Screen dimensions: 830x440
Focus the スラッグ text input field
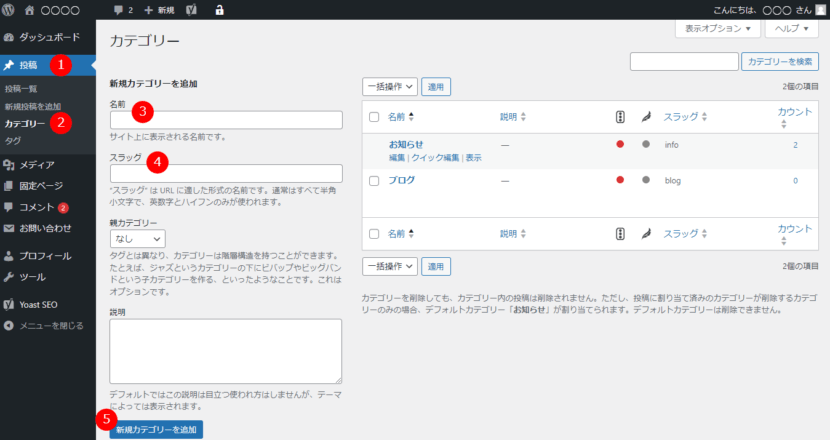coord(226,173)
